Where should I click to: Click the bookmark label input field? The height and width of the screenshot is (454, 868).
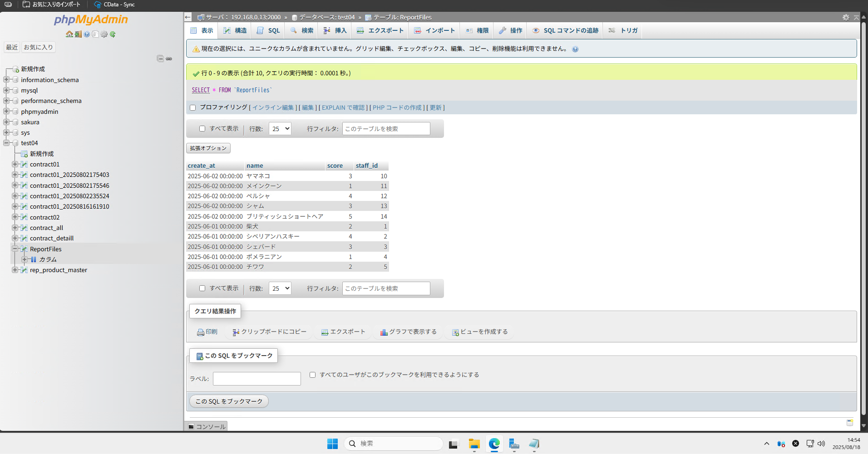point(257,379)
